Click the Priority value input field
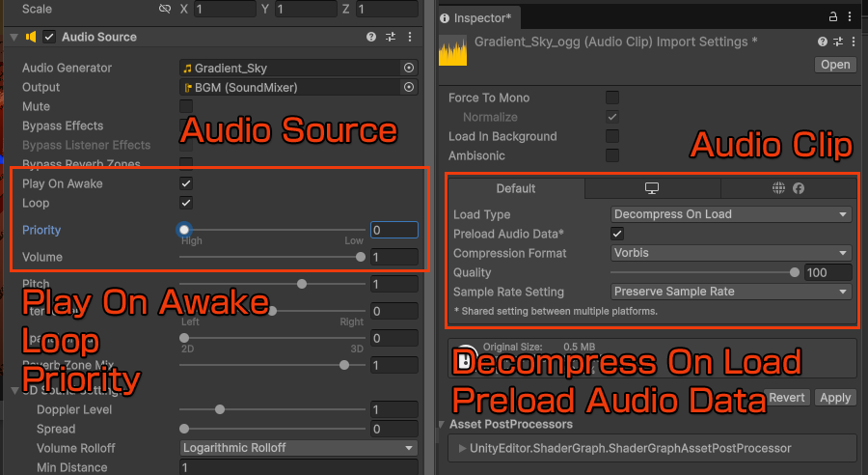This screenshot has height=475, width=868. click(x=393, y=230)
